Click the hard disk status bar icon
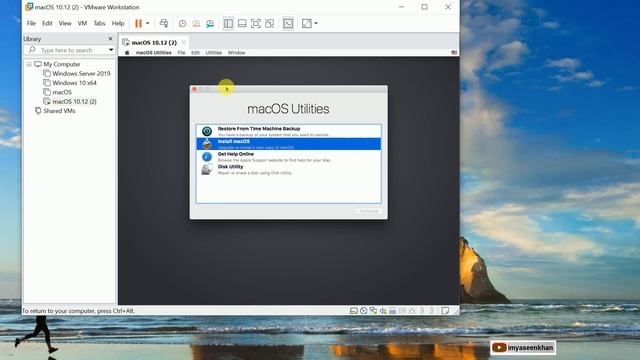The width and height of the screenshot is (640, 360). point(353,311)
